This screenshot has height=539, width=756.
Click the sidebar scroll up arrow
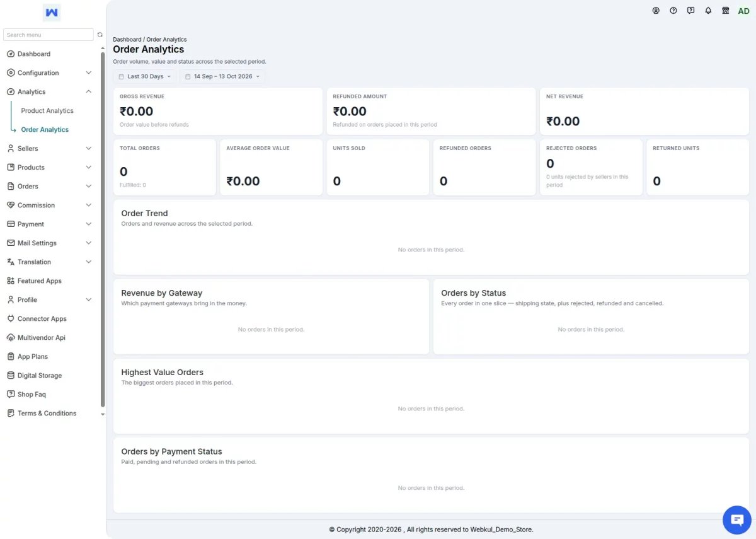(x=103, y=49)
